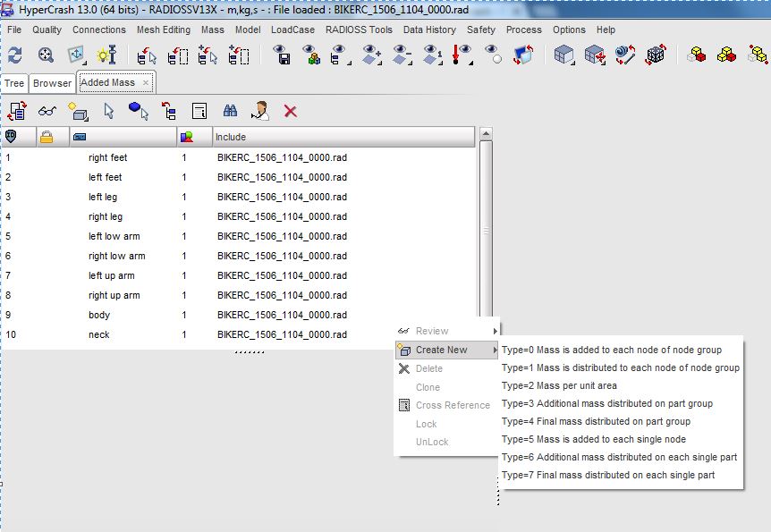
Task: Click the spring with red arrows icon
Action: pos(625,55)
